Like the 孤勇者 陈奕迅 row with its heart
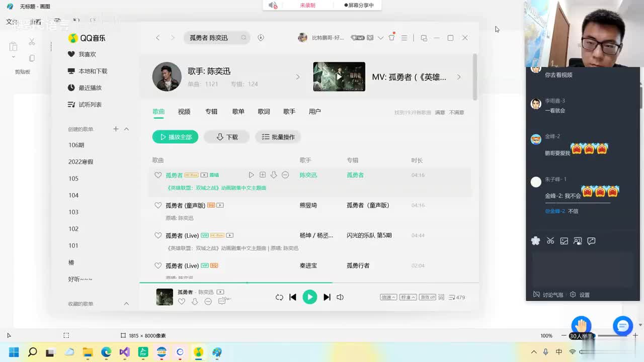The image size is (644, 362). tap(158, 175)
